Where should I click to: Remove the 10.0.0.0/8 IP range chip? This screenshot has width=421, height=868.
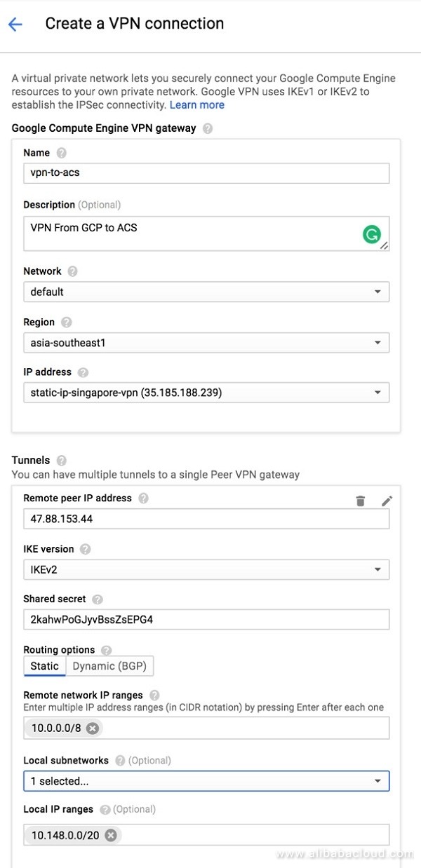(92, 728)
